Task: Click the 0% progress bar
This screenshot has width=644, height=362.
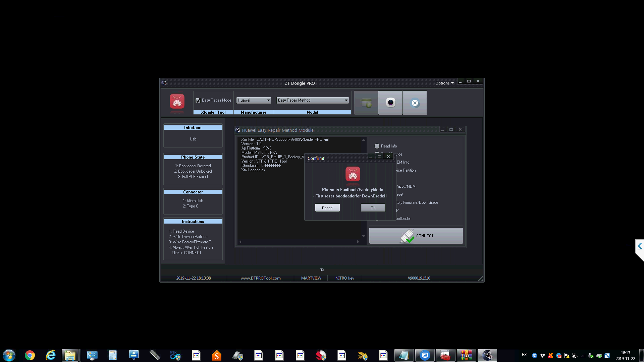Action: pos(322,270)
